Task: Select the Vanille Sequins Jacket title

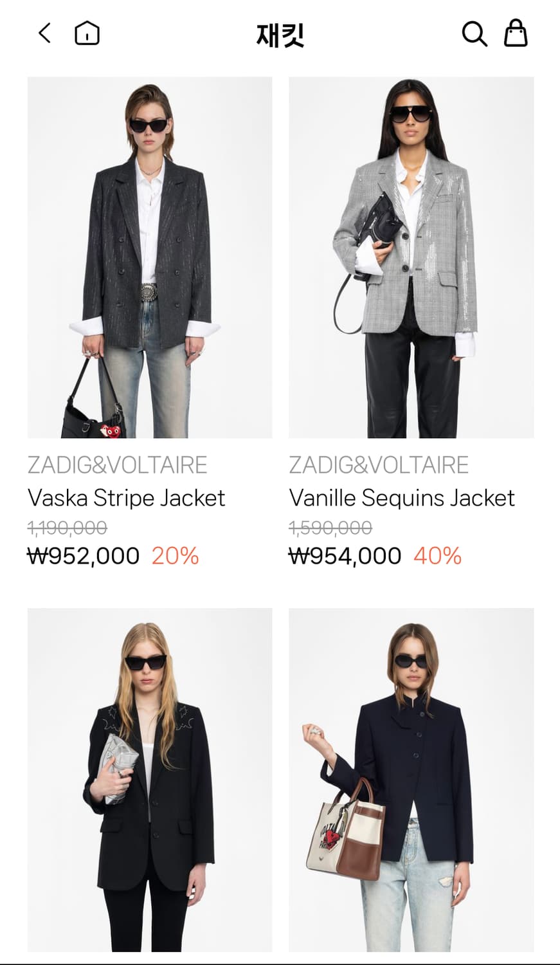Action: (x=402, y=498)
